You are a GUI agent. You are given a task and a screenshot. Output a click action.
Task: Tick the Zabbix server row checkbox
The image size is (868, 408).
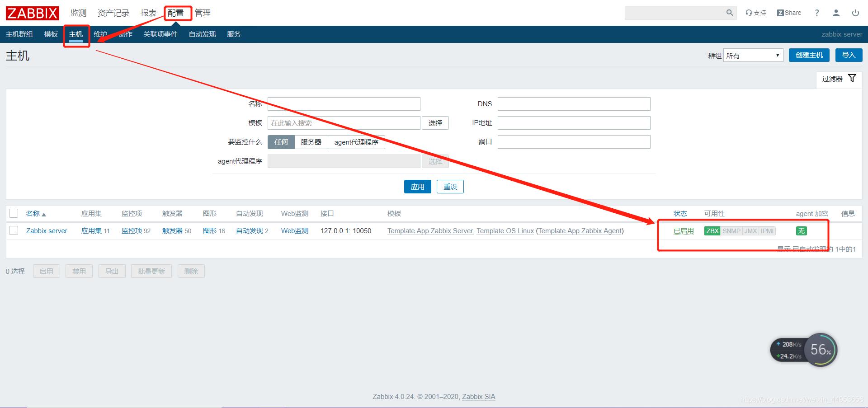point(14,230)
